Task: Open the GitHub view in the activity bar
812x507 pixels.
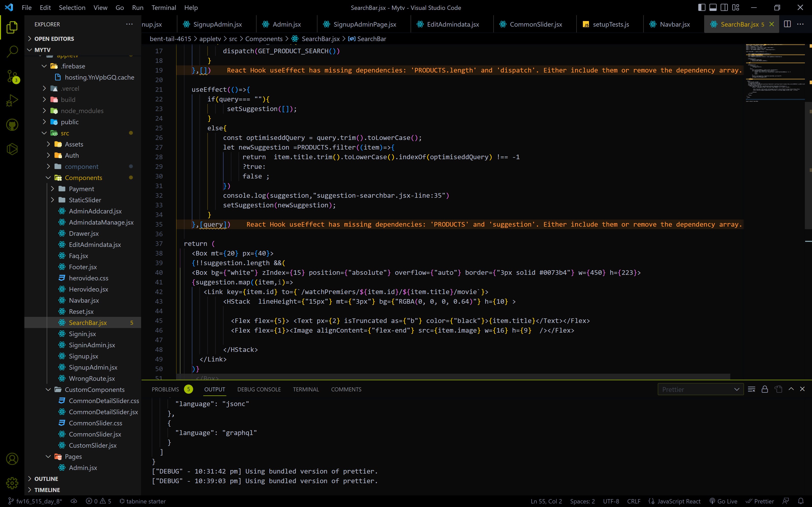Action: click(x=12, y=124)
